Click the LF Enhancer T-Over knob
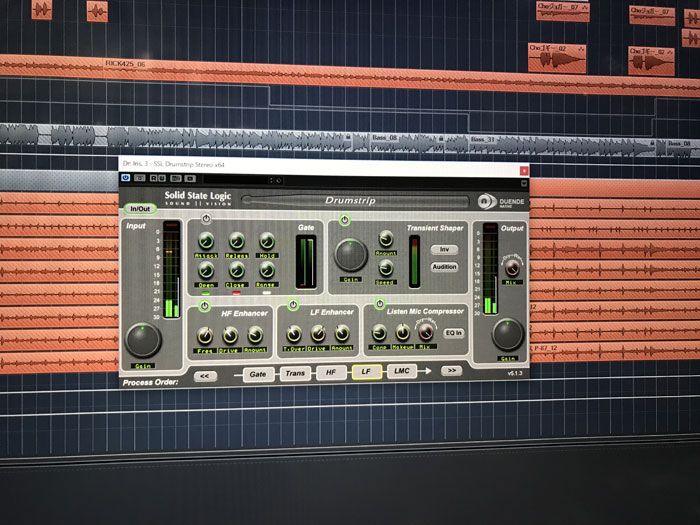 pyautogui.click(x=293, y=334)
